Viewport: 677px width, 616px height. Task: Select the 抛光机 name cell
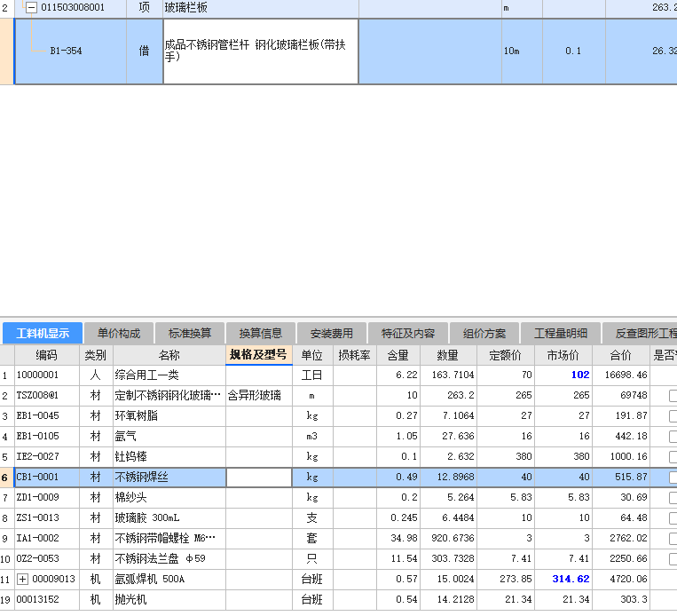[x=169, y=600]
